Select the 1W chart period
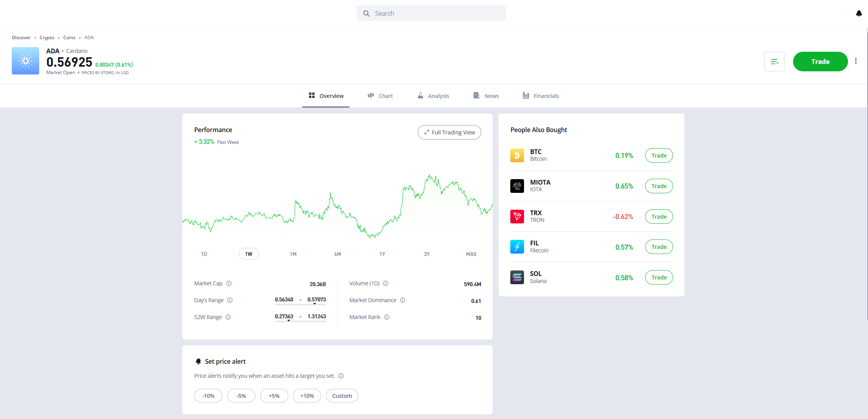The image size is (868, 419). click(249, 254)
